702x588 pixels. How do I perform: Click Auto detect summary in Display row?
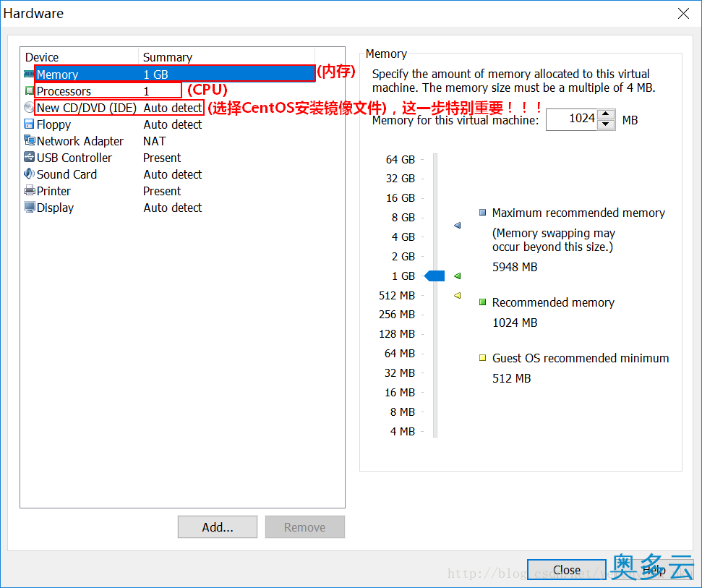173,208
